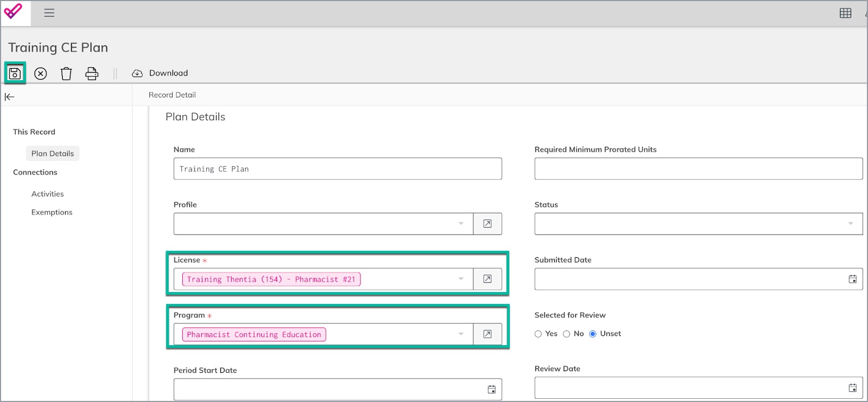
Task: Select Yes for Selected for Review
Action: coord(538,334)
